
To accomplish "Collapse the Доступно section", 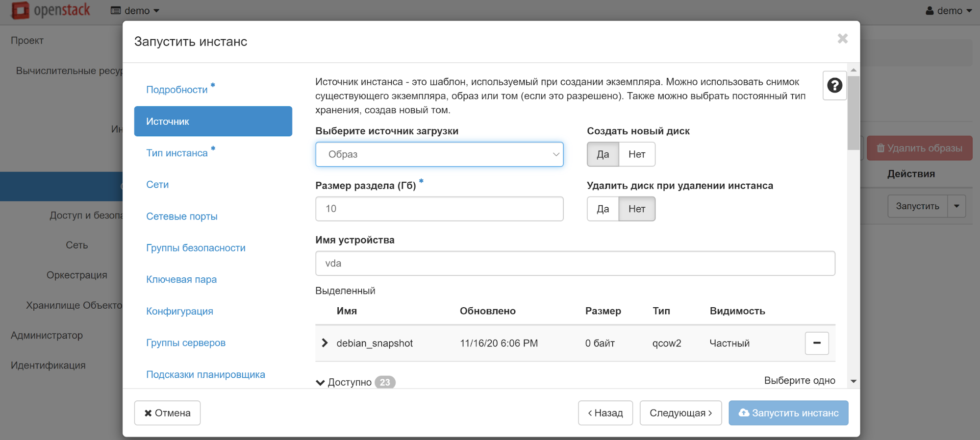I will coord(320,383).
